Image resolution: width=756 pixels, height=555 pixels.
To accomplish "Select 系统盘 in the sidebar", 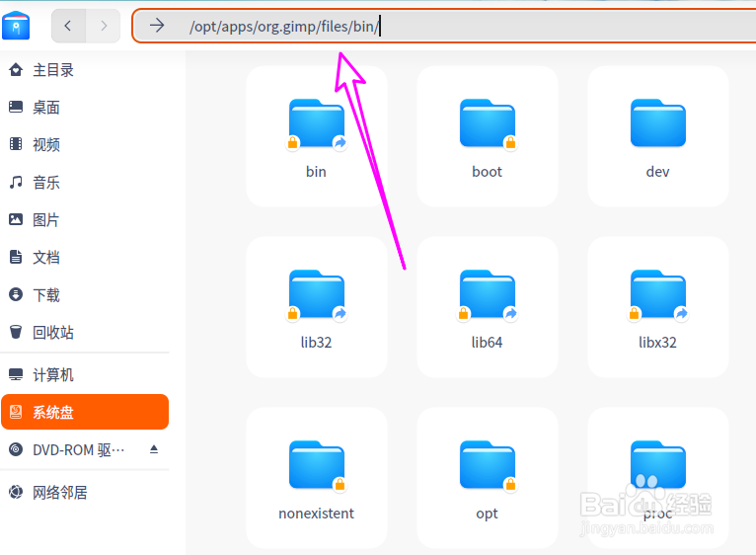I will [85, 412].
